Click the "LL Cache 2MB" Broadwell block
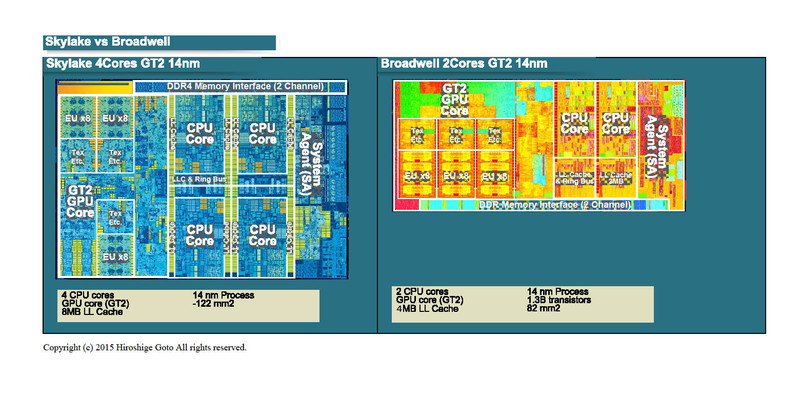The width and height of the screenshot is (800, 396). pyautogui.click(x=615, y=178)
